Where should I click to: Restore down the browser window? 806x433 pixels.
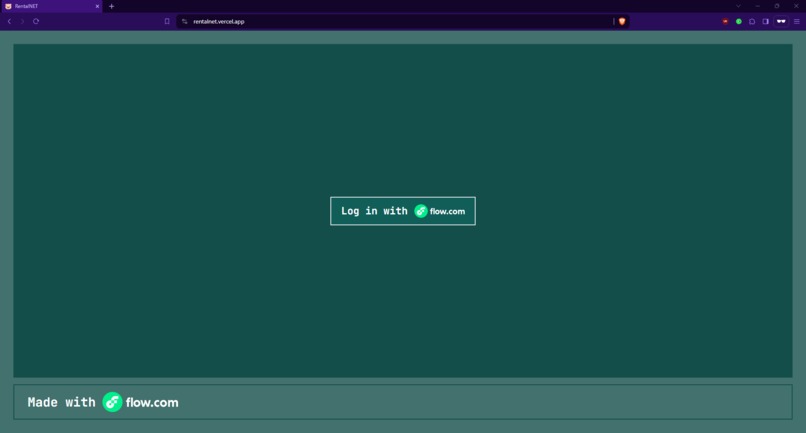(777, 6)
